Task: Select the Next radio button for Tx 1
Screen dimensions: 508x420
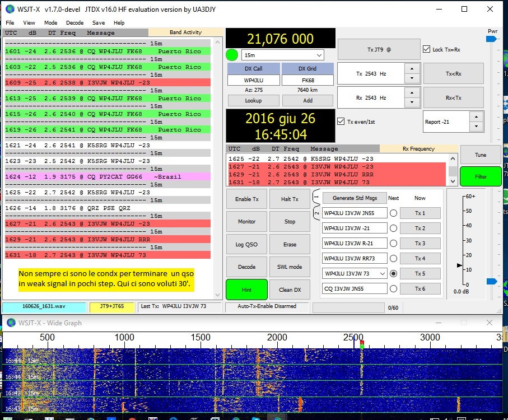Action: coord(393,213)
